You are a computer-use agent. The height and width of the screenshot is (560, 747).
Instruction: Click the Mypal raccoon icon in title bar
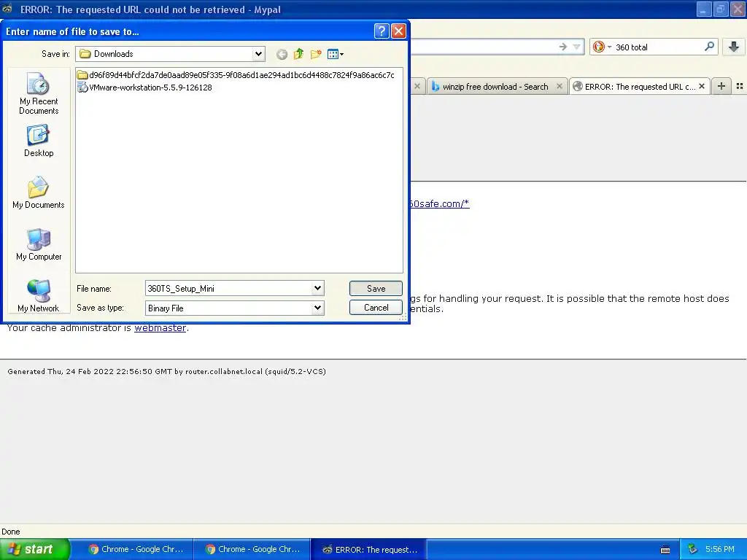coord(7,9)
